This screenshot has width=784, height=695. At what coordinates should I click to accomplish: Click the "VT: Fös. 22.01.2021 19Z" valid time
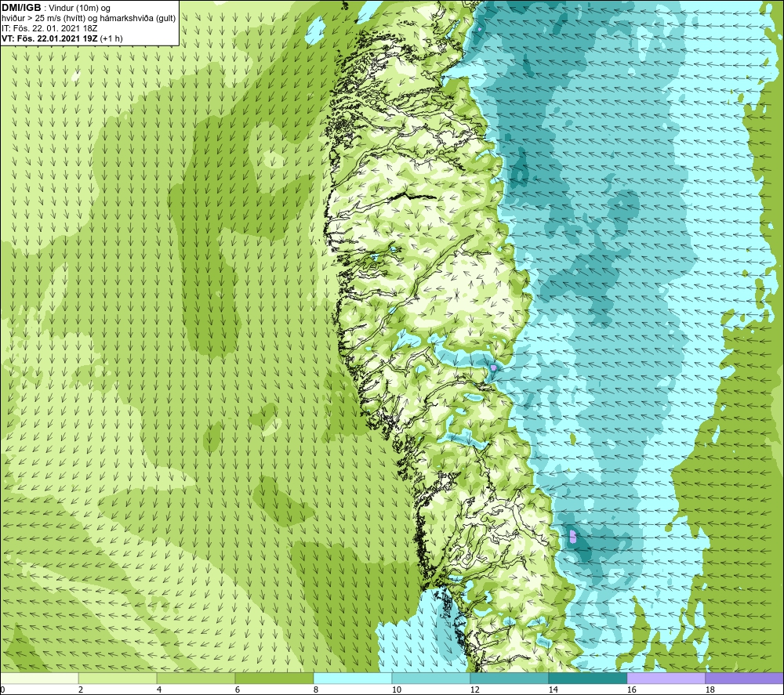(x=50, y=38)
